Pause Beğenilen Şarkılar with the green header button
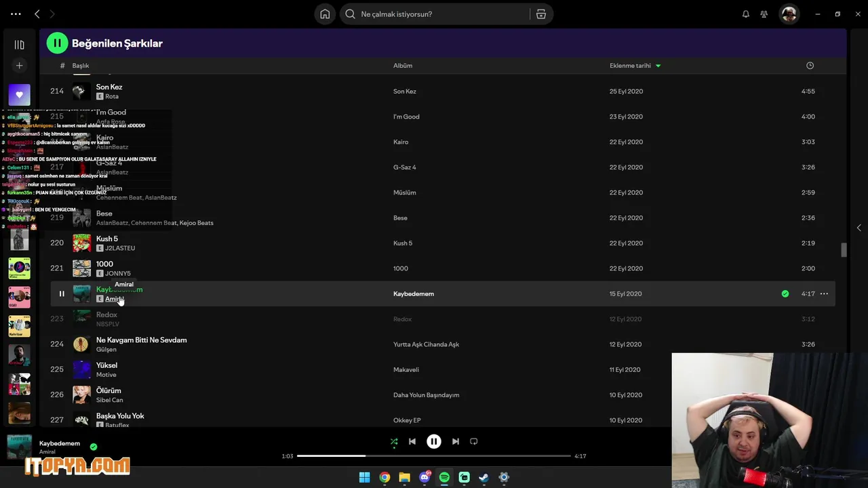 pyautogui.click(x=57, y=43)
